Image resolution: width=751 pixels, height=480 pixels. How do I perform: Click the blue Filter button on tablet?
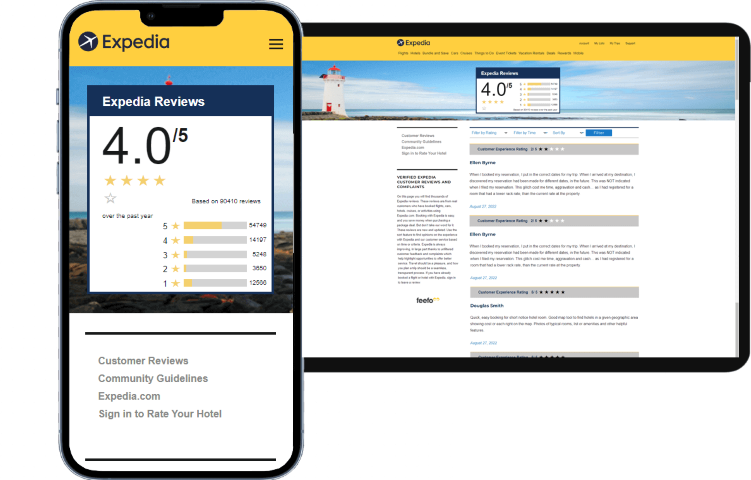pos(599,133)
